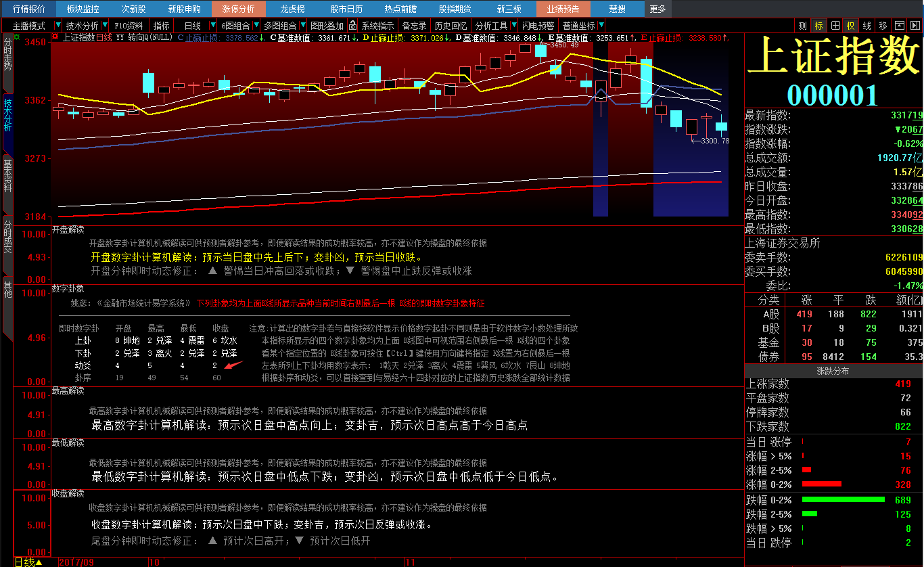Screen dimensions: 924x567
Task: Toggle the 移 move chart icon
Action: click(883, 26)
